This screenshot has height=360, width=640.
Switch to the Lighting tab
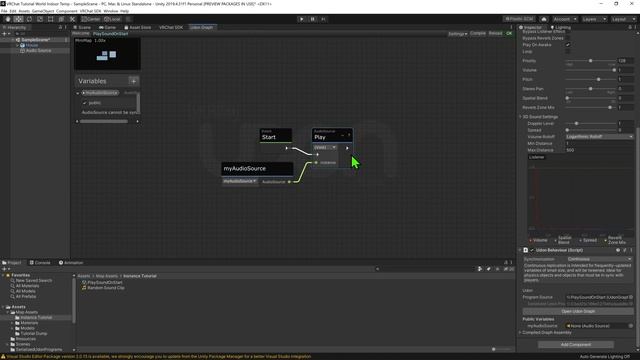tap(561, 27)
